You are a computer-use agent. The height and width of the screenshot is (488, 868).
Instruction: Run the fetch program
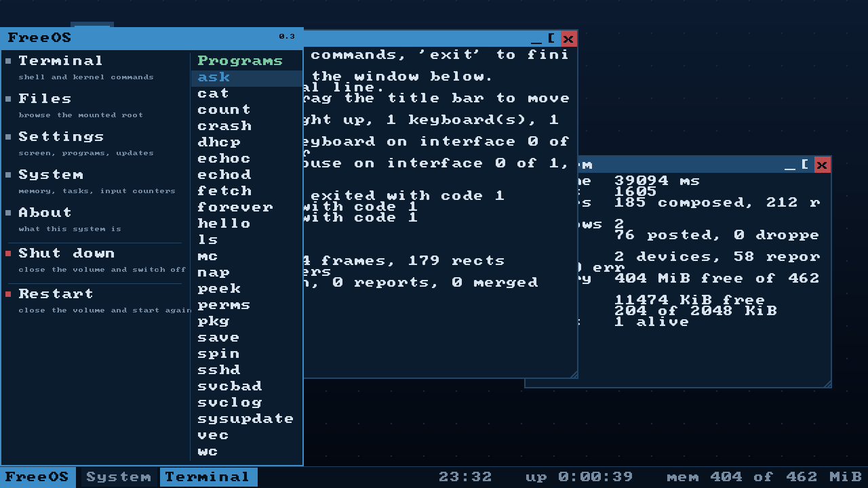click(247, 192)
